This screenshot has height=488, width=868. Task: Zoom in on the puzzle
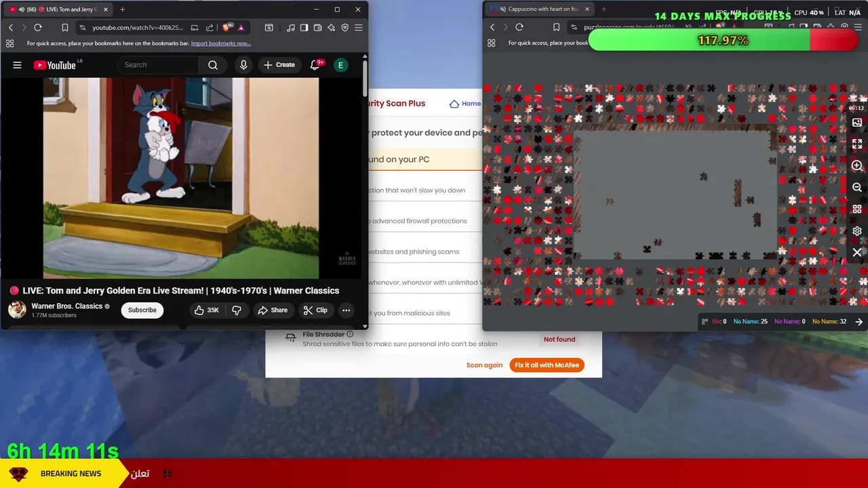tap(857, 166)
